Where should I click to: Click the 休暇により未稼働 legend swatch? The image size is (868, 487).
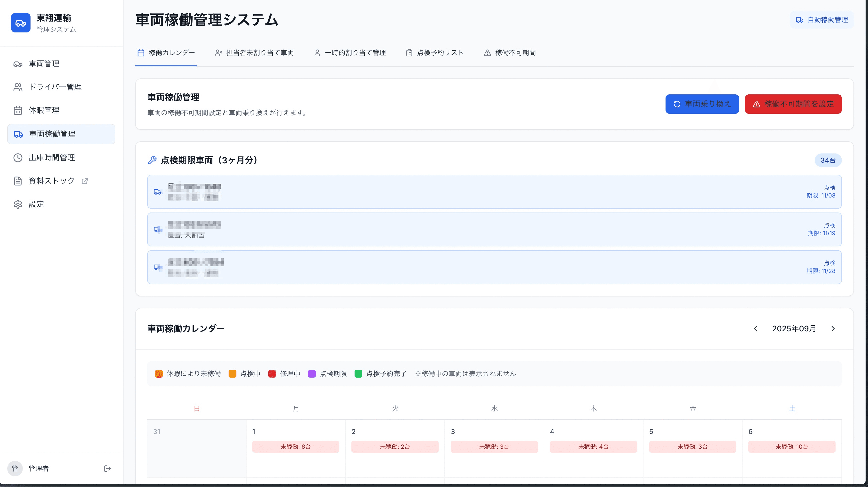click(x=159, y=373)
